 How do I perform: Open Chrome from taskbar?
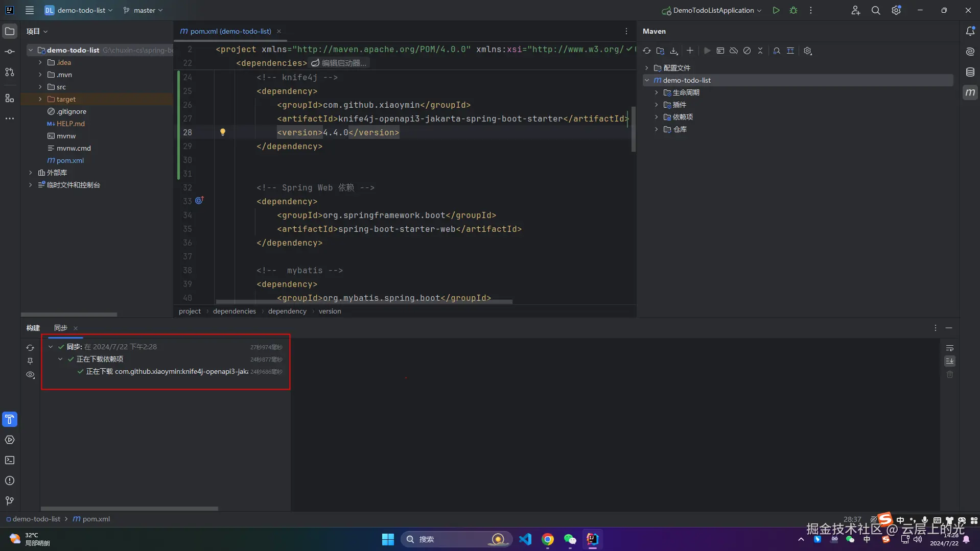tap(548, 539)
